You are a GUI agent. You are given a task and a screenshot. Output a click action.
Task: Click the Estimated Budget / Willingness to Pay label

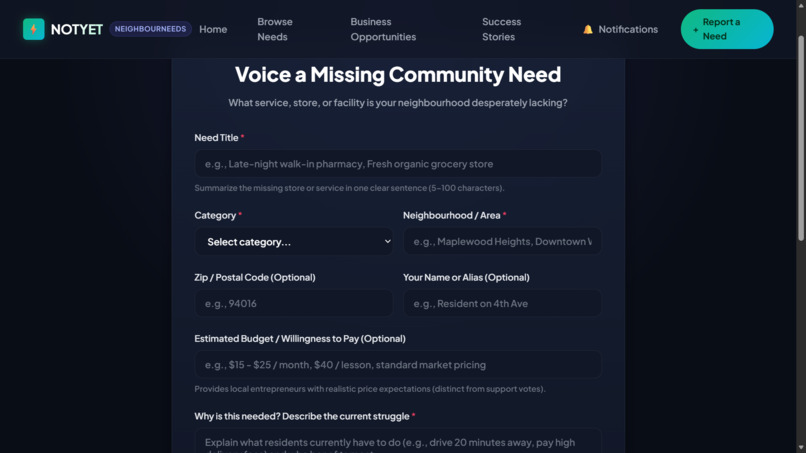click(300, 338)
